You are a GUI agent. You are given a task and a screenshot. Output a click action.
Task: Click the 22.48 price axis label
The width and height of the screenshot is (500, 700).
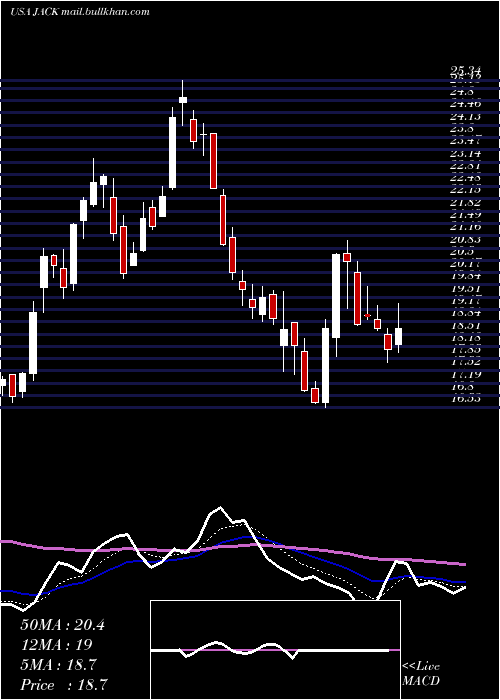point(465,178)
